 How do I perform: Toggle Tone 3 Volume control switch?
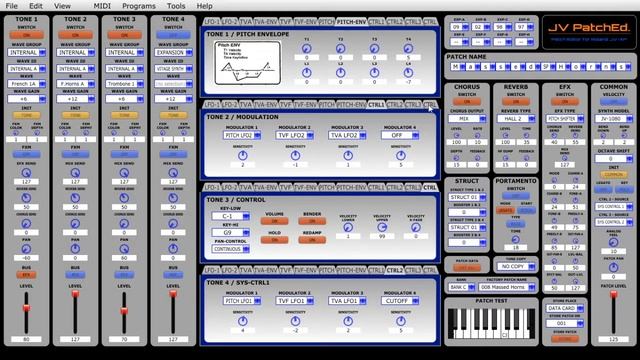[274, 221]
